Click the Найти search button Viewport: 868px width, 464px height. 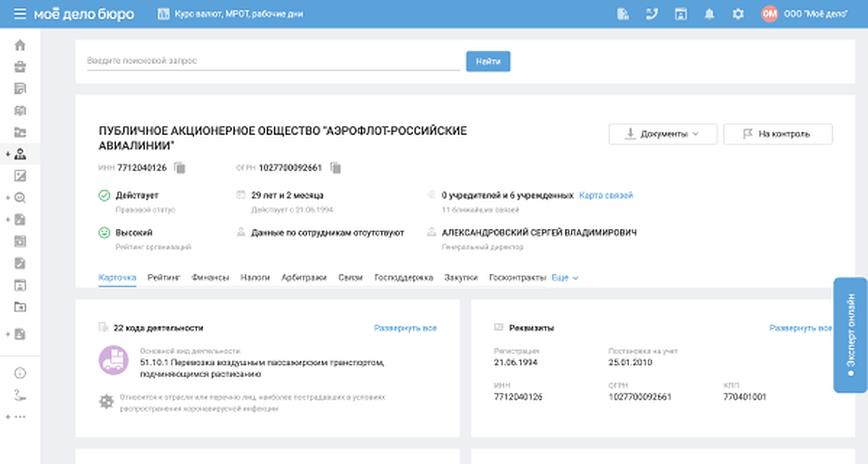click(x=488, y=62)
